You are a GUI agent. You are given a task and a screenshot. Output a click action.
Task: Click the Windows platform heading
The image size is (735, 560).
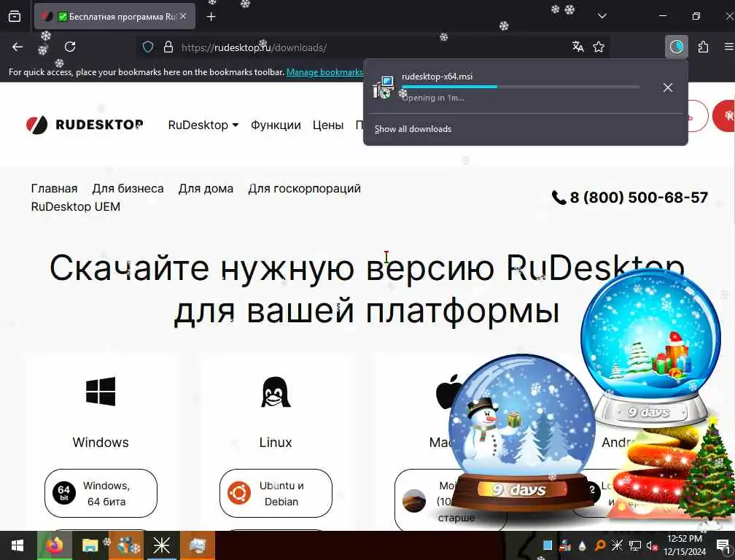[101, 443]
